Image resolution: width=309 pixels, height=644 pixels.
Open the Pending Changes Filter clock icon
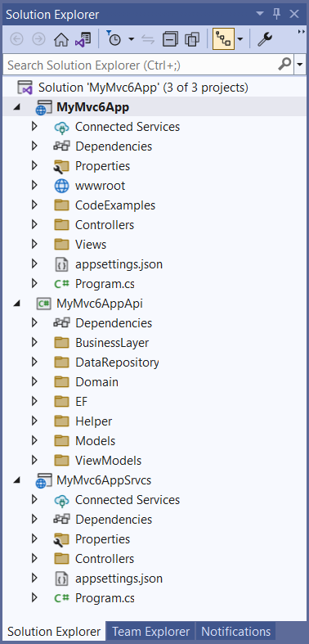[114, 38]
